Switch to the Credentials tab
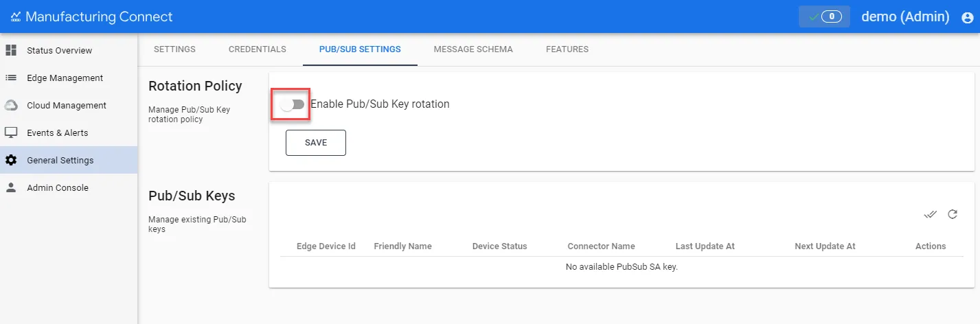Screen dimensions: 980x324 tap(258, 49)
